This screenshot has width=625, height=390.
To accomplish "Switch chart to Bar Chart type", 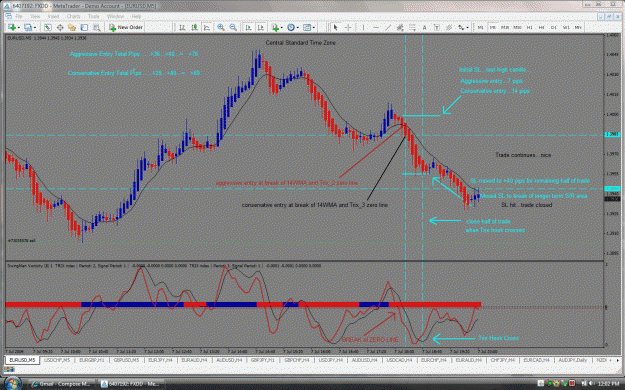I will (x=182, y=27).
